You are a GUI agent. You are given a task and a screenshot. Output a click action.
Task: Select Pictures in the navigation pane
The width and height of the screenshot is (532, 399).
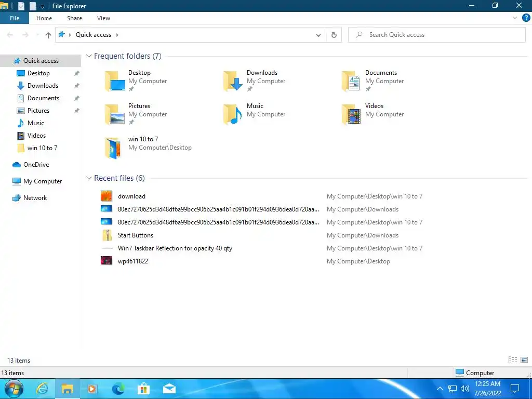click(x=38, y=111)
